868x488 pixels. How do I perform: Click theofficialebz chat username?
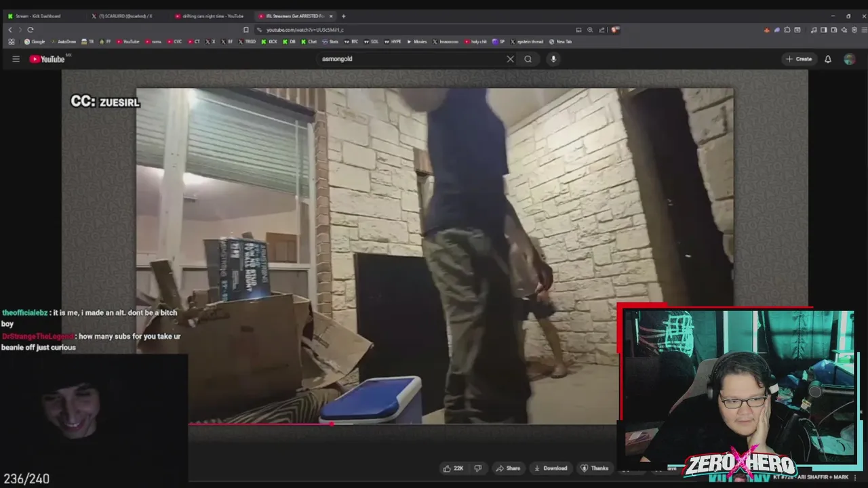(25, 312)
